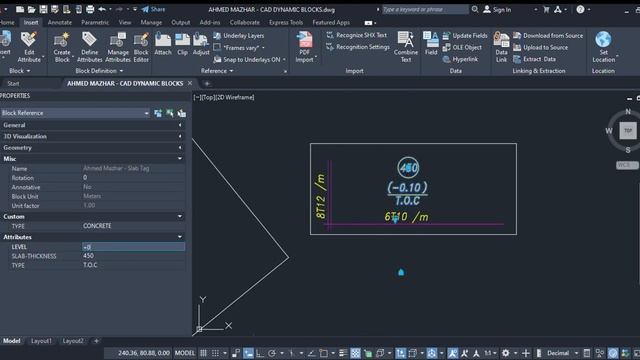Toggle dynamic input in status bar

pyautogui.click(x=248, y=353)
